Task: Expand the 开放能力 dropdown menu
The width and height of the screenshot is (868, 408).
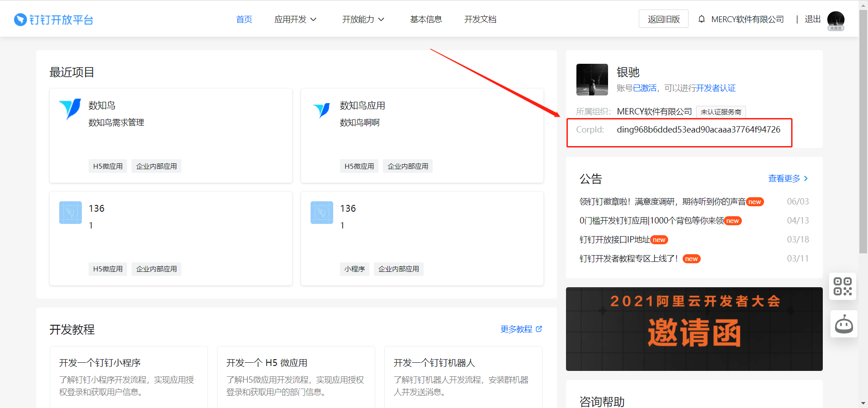Action: pyautogui.click(x=363, y=19)
